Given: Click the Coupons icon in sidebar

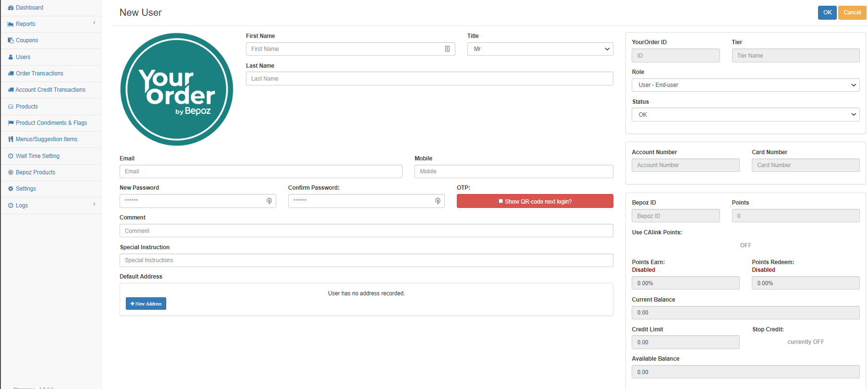Looking at the screenshot, I should (11, 40).
